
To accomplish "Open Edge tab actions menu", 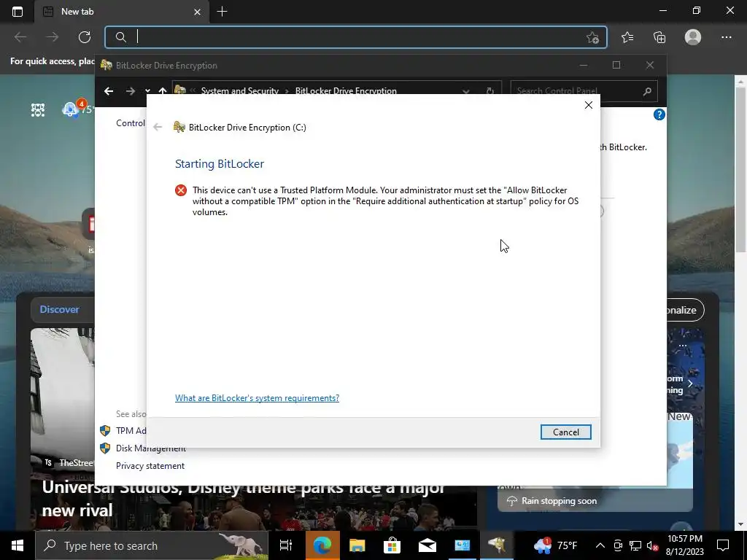I will tap(18, 12).
